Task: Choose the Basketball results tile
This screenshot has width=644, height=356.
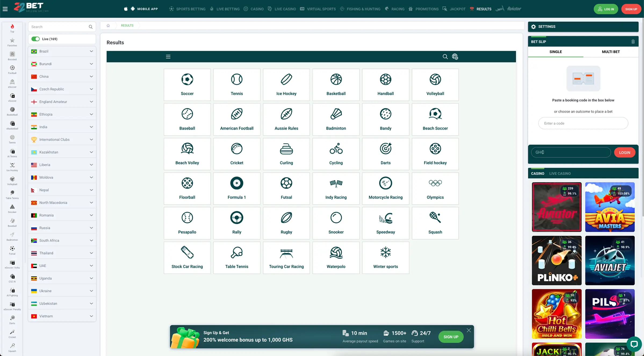Action: tap(336, 85)
